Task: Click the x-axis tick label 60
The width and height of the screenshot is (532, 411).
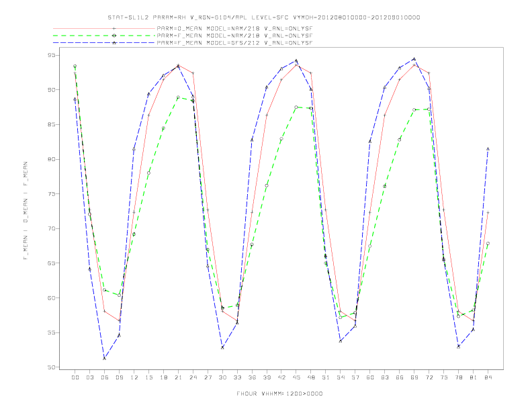Action: 370,377
